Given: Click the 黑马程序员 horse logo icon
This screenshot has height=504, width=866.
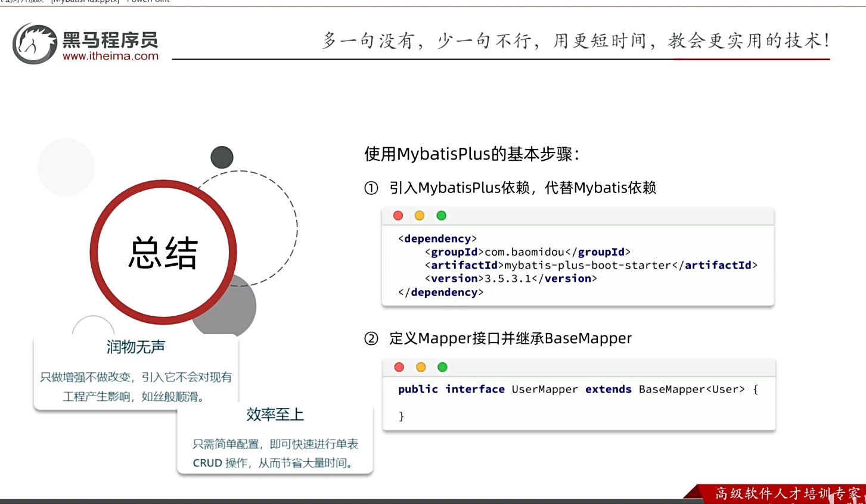Looking at the screenshot, I should (x=35, y=43).
